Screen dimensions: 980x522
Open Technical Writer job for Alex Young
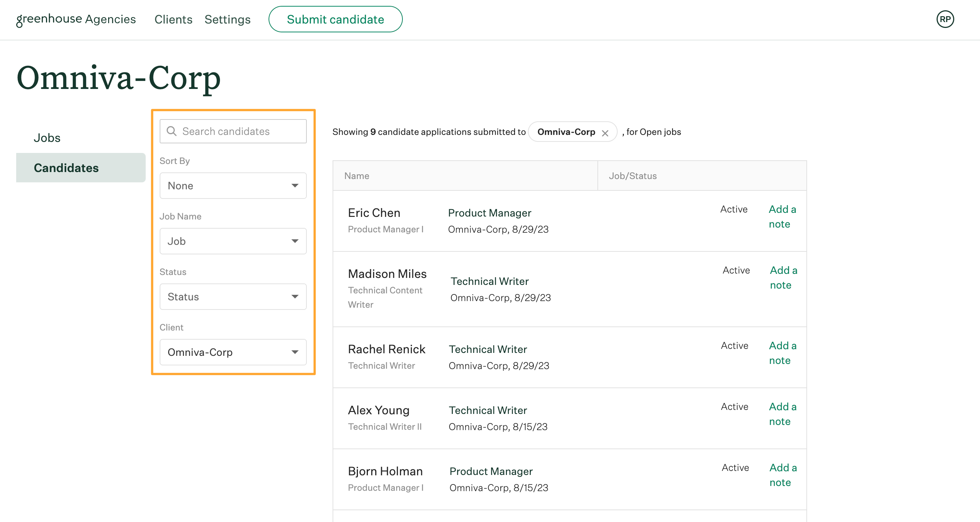(488, 410)
